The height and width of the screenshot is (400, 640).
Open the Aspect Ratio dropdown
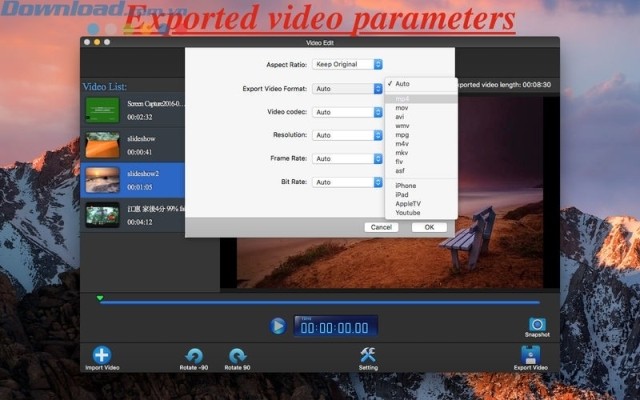347,64
